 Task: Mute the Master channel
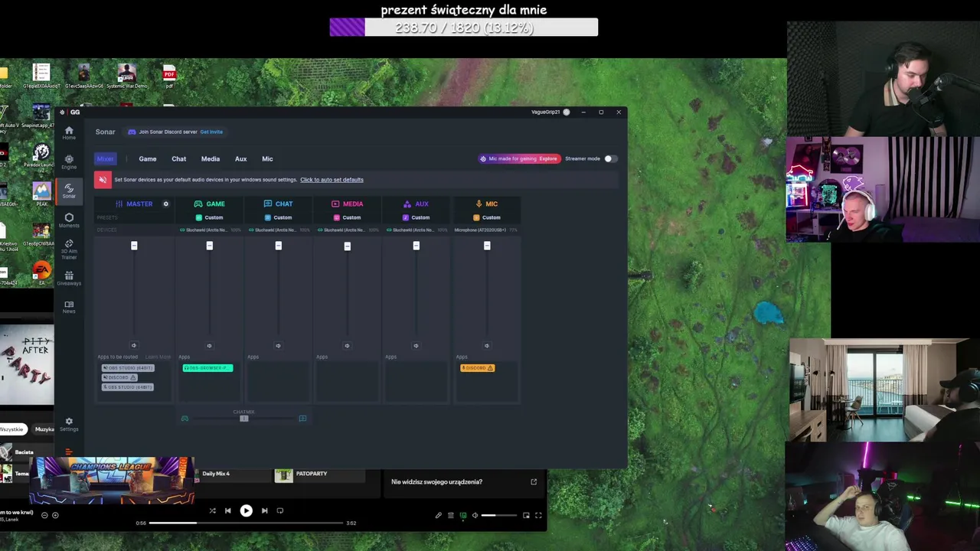[x=134, y=346]
